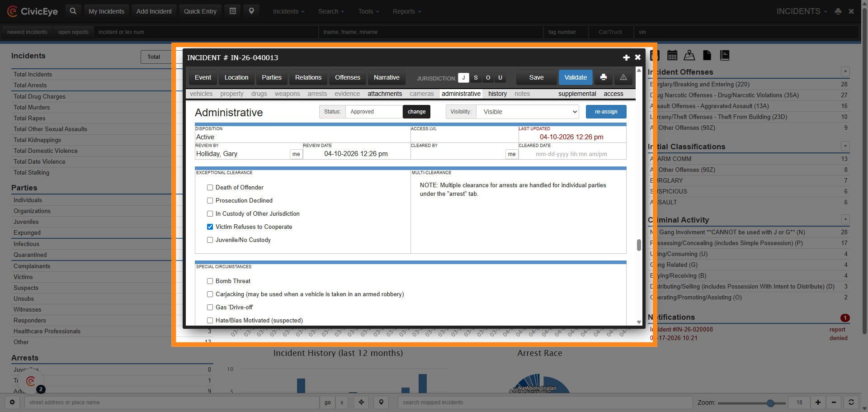
Task: Check Carjacking special circumstance
Action: click(210, 294)
